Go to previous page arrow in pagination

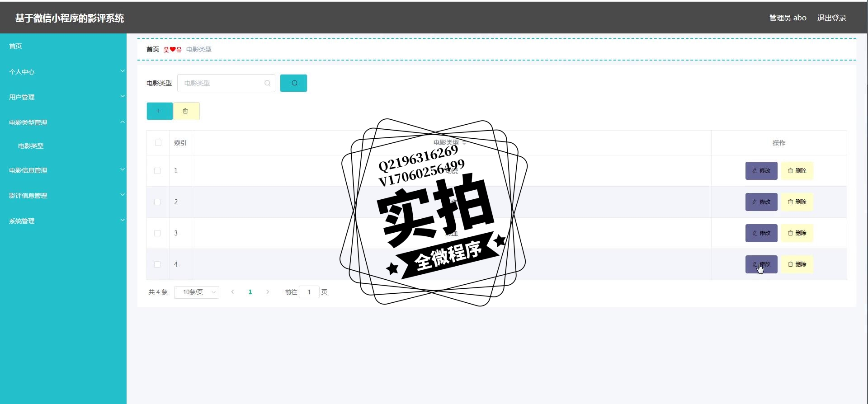232,292
